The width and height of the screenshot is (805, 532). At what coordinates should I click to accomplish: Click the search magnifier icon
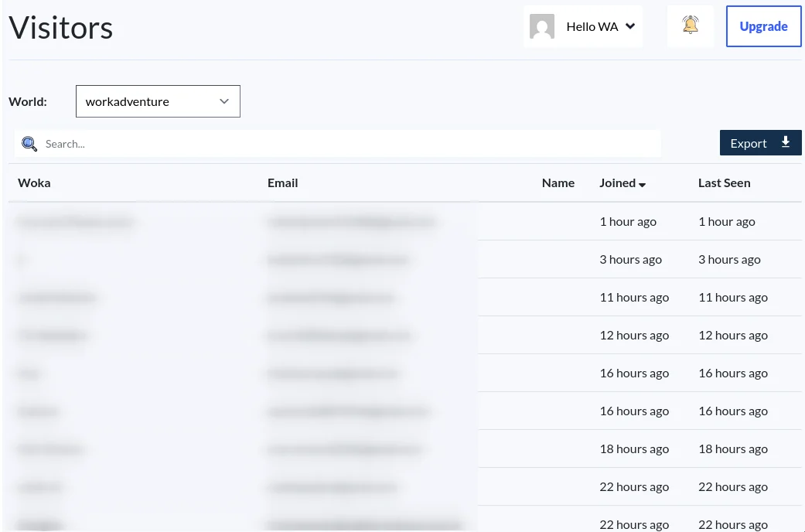click(29, 144)
